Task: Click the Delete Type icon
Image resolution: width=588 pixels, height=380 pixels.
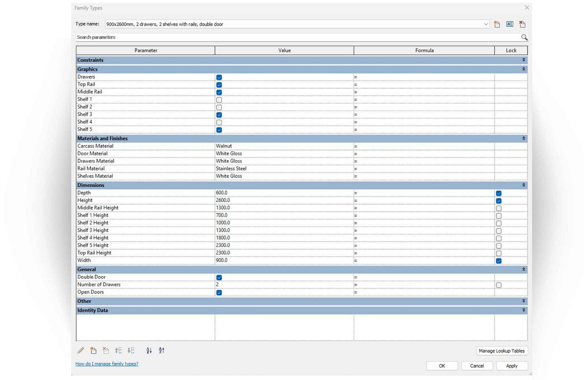Action: [522, 24]
